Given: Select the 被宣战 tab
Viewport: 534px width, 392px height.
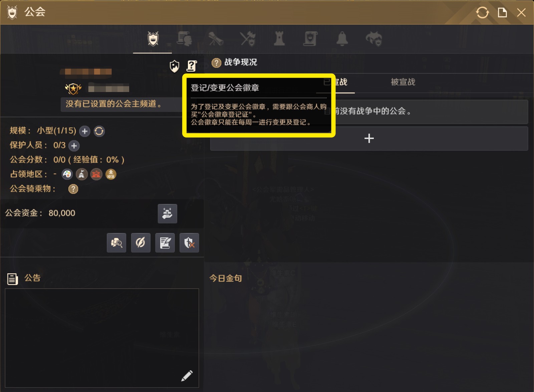Looking at the screenshot, I should coord(403,82).
